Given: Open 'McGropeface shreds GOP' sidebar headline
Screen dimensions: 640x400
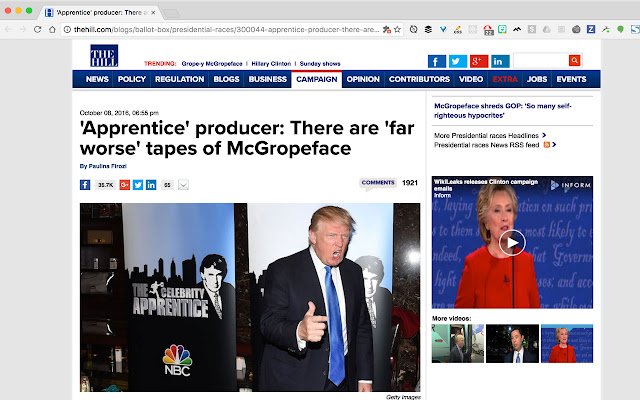Looking at the screenshot, I should 503,111.
